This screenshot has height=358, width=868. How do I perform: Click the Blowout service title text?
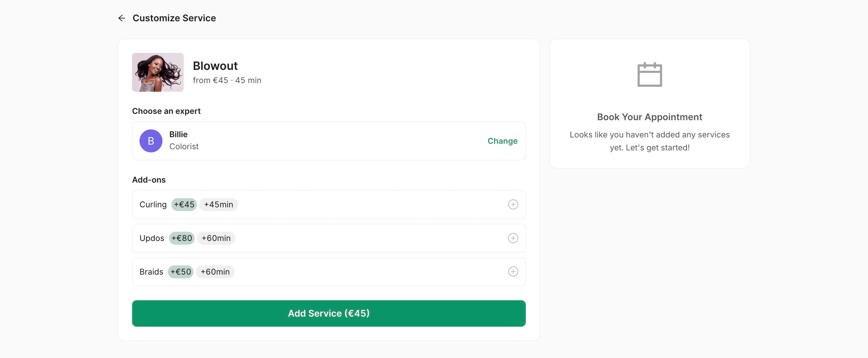click(x=215, y=66)
